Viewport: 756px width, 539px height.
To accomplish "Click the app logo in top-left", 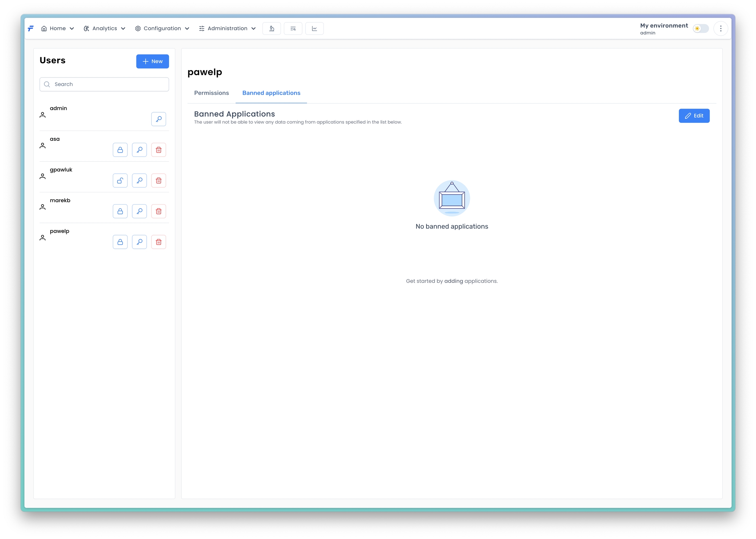I will 31,29.
